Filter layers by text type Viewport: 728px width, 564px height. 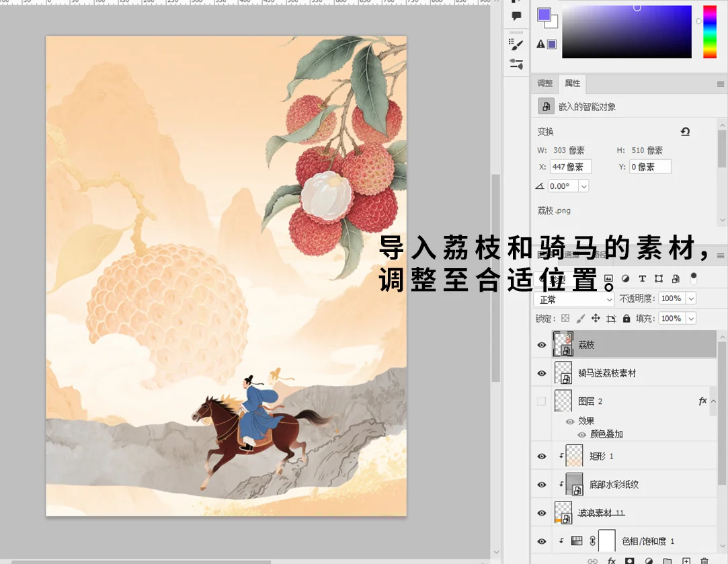(x=642, y=278)
